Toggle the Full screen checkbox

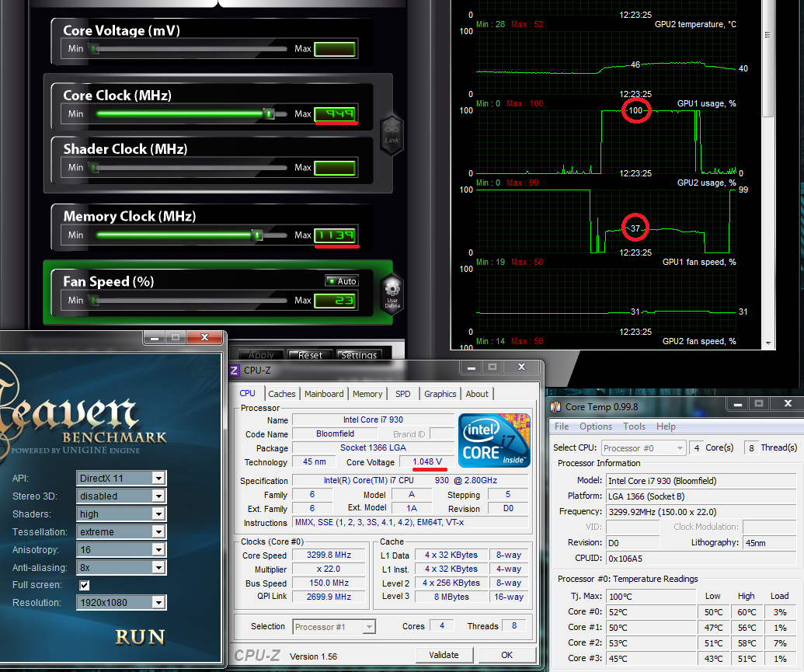pyautogui.click(x=85, y=585)
